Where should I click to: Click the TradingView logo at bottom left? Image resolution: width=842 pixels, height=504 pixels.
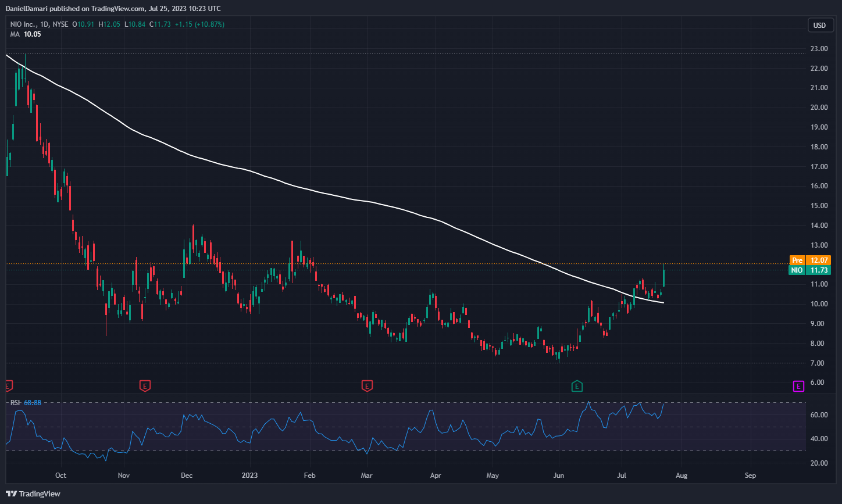[x=34, y=494]
